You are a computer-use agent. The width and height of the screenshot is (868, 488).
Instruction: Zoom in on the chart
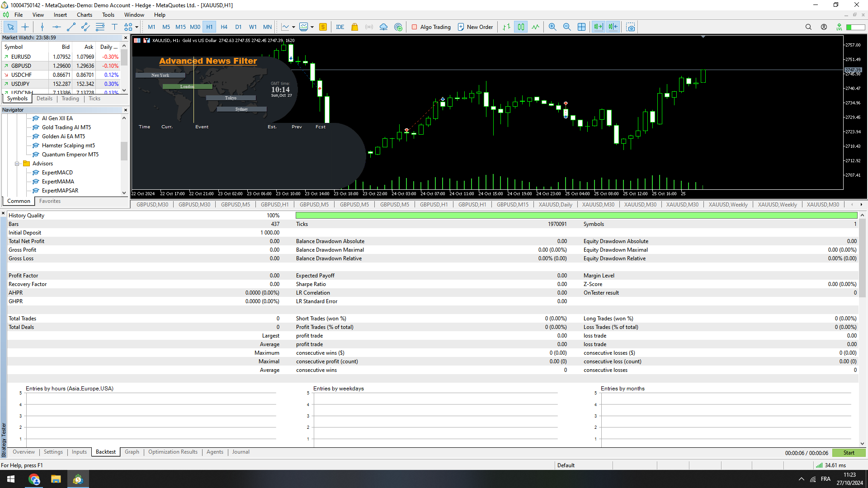(x=552, y=27)
